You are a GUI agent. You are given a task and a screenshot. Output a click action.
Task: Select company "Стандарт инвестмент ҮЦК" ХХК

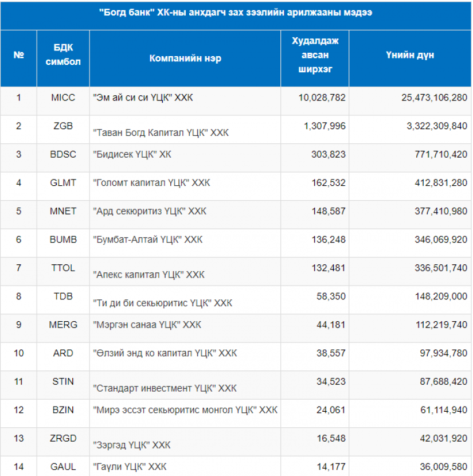(x=165, y=388)
